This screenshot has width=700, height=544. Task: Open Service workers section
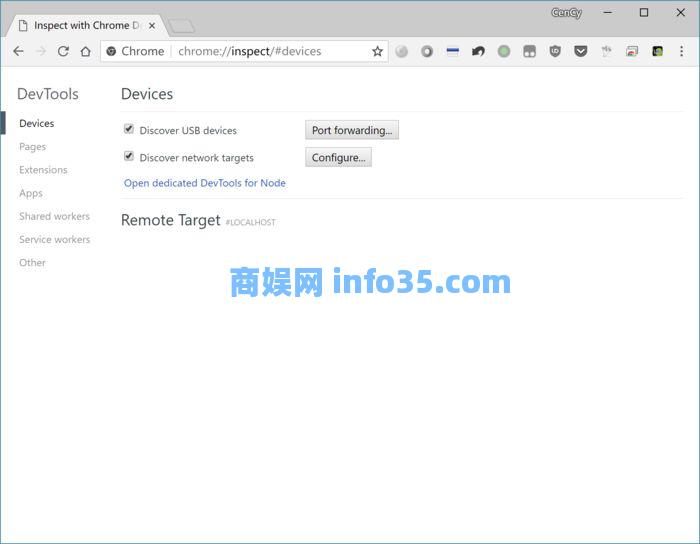[54, 240]
